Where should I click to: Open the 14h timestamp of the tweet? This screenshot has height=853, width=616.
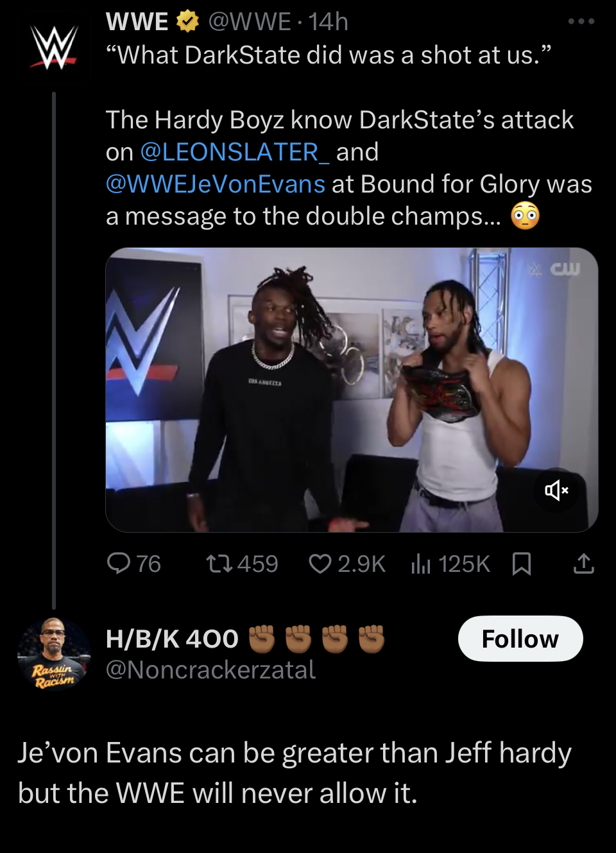(328, 22)
